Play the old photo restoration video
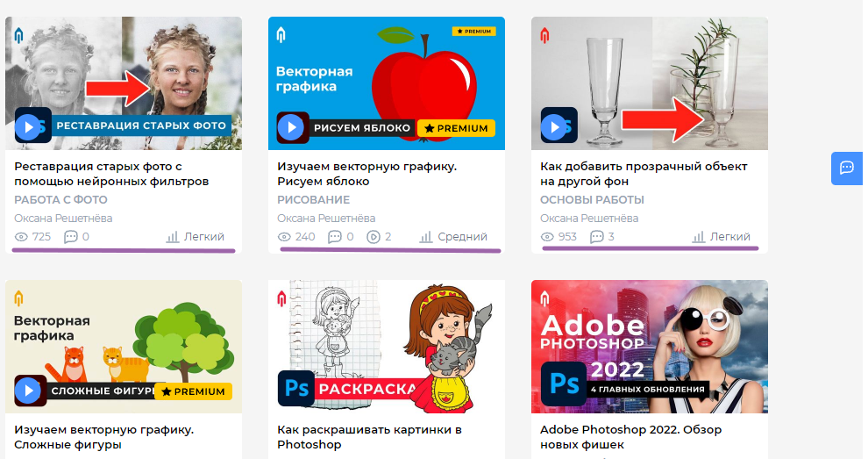Viewport: 868px width, 459px height. coord(28,127)
